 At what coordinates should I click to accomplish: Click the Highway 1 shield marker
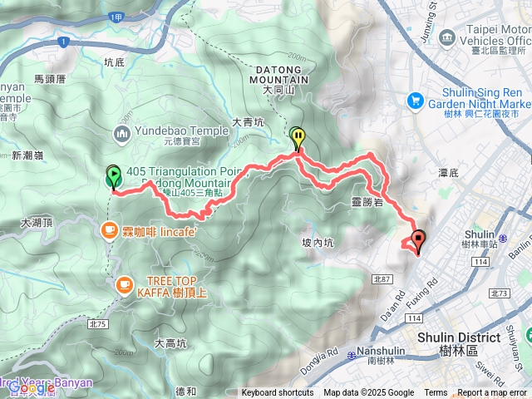[x=63, y=42]
